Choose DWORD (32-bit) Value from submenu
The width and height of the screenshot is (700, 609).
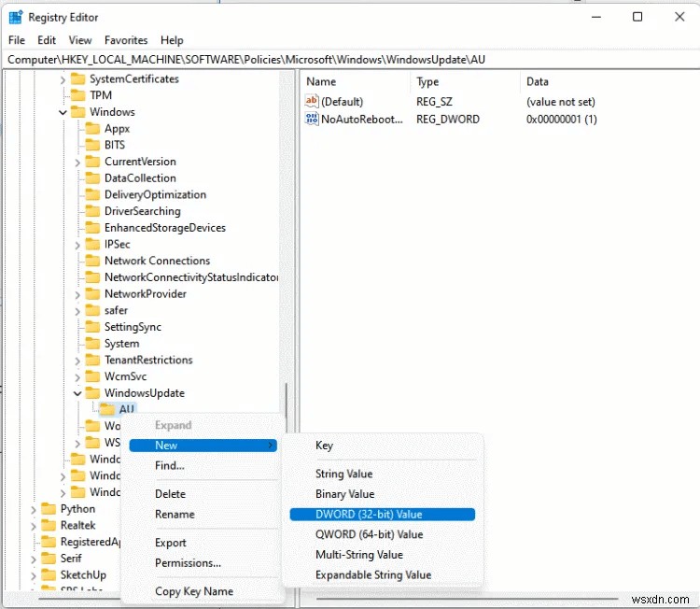(382, 515)
